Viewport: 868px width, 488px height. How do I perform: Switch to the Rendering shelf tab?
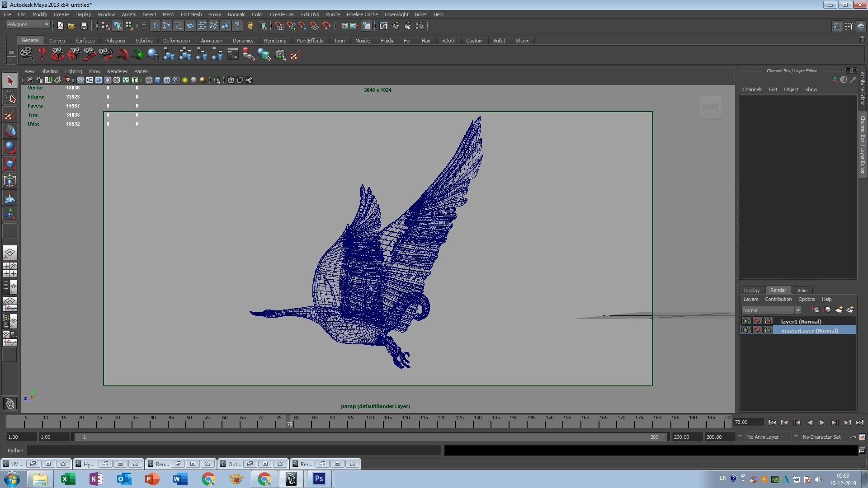click(x=275, y=41)
